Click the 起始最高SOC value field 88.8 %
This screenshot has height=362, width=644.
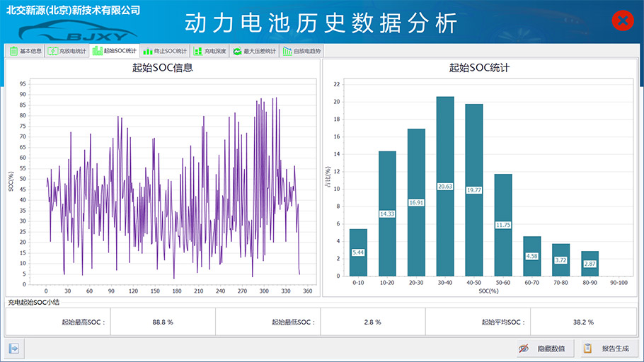click(x=163, y=322)
